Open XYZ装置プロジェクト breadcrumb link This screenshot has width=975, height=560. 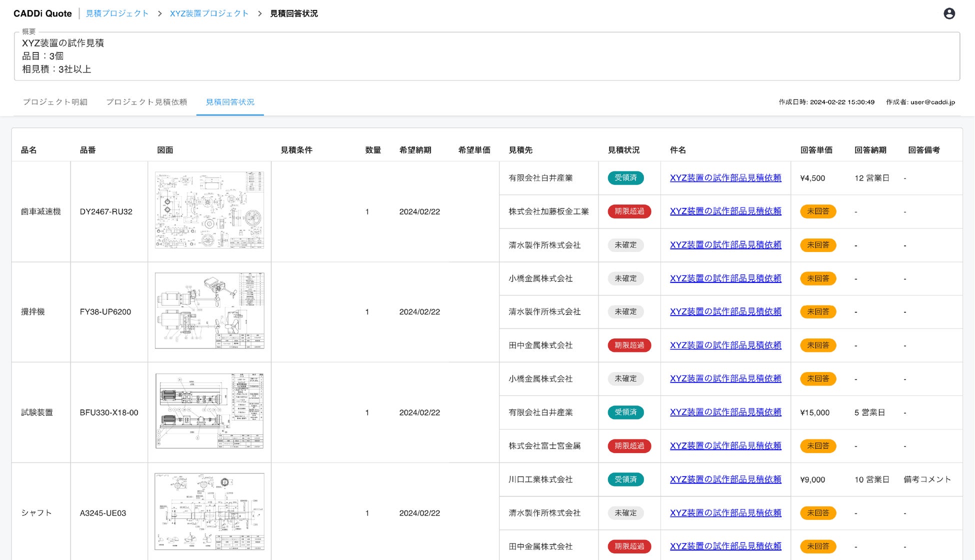tap(209, 13)
